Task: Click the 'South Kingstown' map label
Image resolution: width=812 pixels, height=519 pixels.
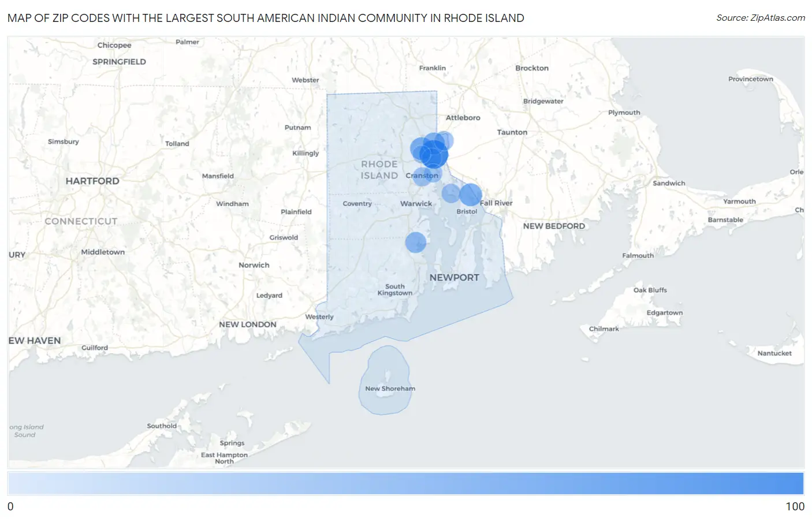Action: 395,290
